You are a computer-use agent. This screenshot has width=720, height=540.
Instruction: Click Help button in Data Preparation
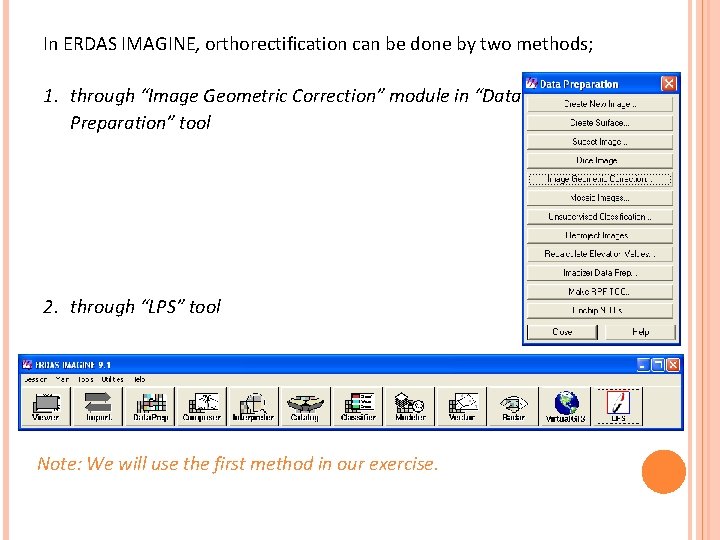pos(640,332)
